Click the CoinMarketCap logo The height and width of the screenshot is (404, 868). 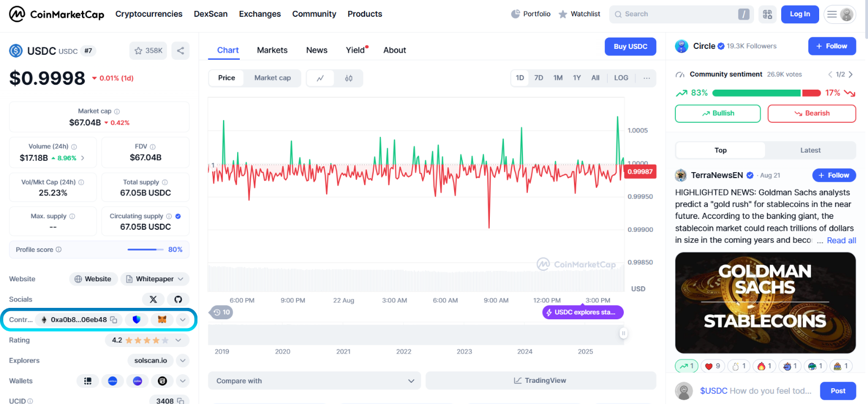pos(56,14)
